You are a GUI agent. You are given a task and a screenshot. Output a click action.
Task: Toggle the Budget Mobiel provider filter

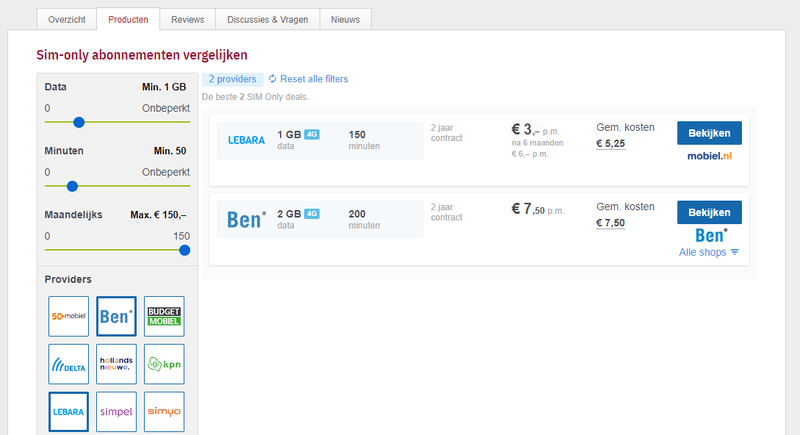(x=164, y=316)
